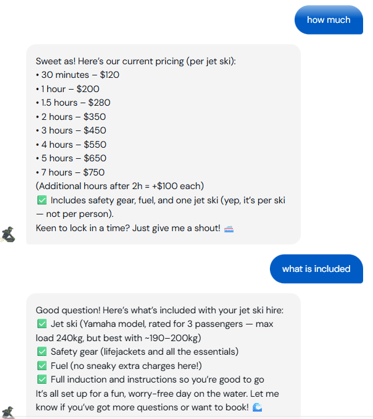Click the '30 minutes – $120' pricing line
The image size is (373, 419).
click(x=77, y=75)
